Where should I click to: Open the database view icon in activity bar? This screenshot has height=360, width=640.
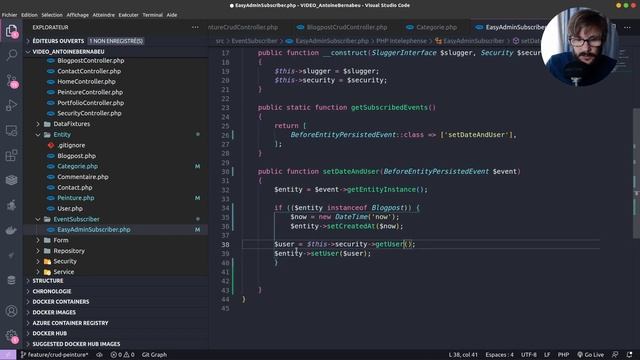(11, 280)
